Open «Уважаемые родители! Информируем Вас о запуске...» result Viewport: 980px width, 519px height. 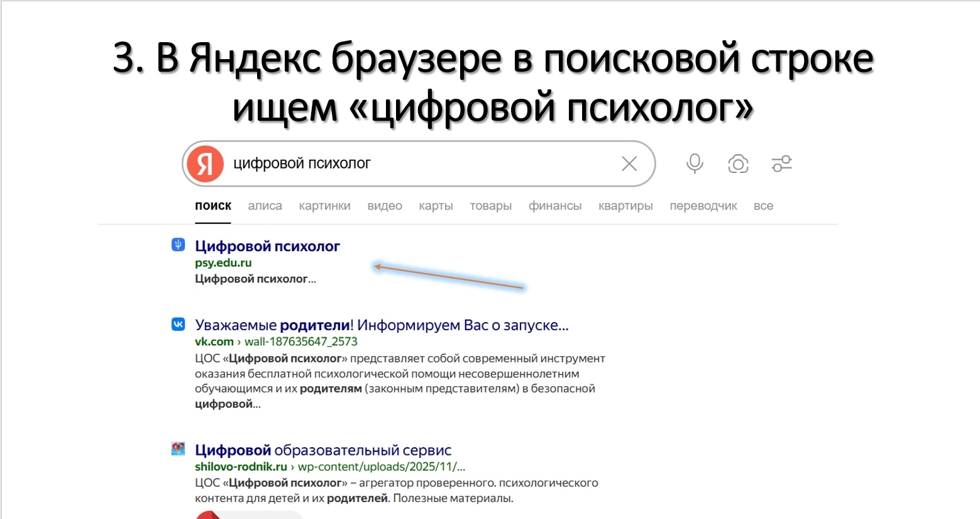382,325
